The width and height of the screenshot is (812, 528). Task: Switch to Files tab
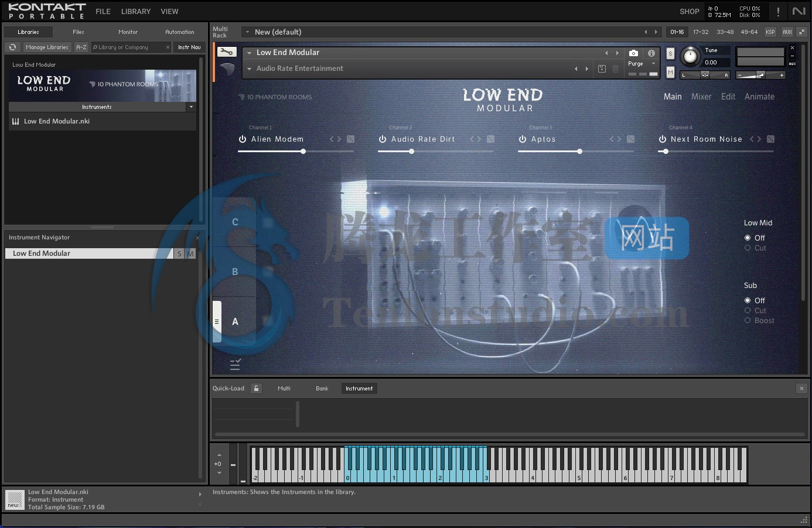pos(79,32)
